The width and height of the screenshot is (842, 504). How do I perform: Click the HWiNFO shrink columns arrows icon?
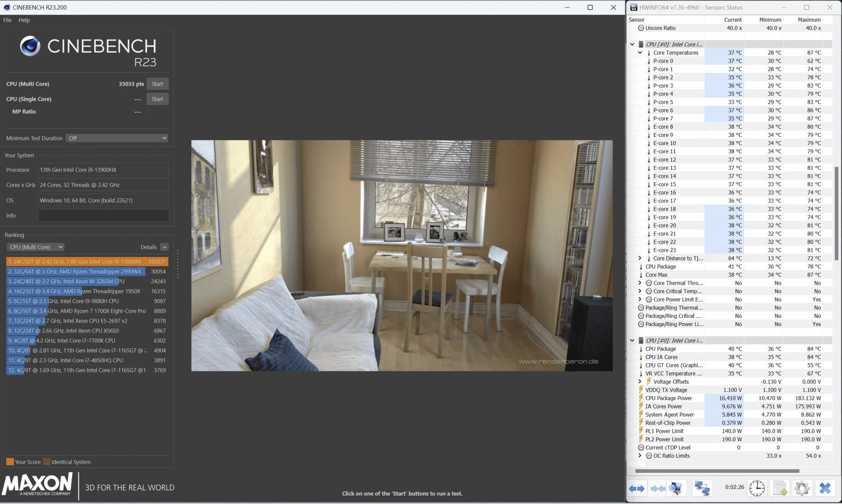pos(657,488)
